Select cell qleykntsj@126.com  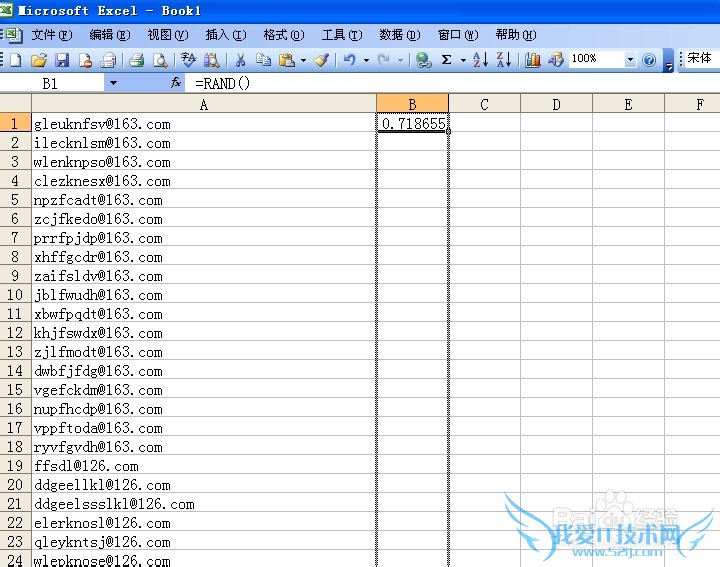tap(204, 542)
